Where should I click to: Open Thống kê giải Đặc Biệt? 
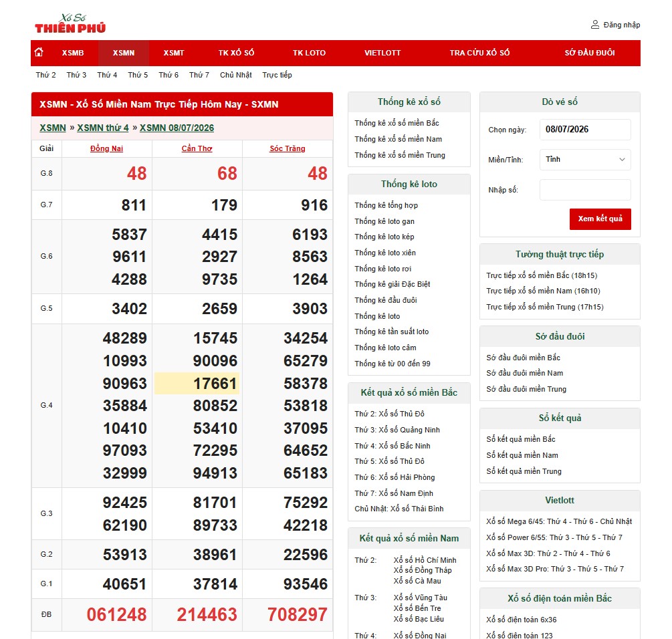(x=392, y=284)
